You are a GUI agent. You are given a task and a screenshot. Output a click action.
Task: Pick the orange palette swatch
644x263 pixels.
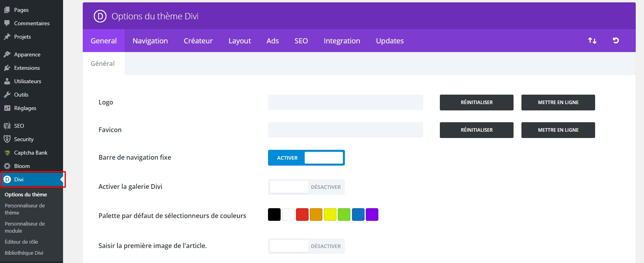click(316, 215)
